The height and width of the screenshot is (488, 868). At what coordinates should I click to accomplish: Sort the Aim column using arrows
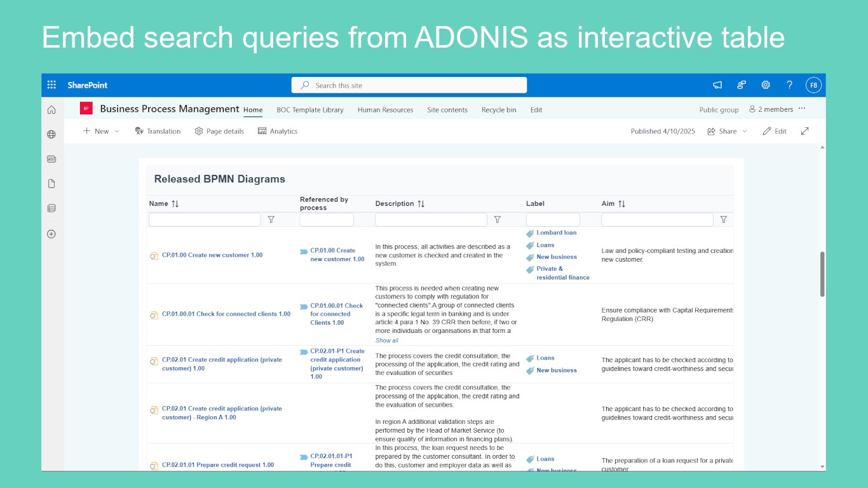click(x=621, y=204)
